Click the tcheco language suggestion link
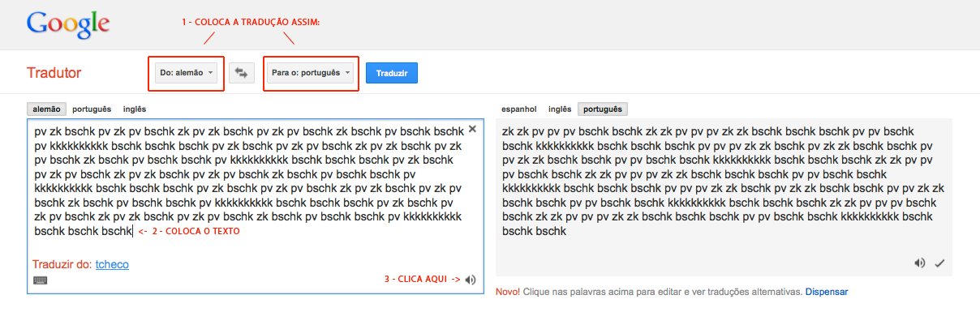The image size is (980, 325). pos(112,264)
